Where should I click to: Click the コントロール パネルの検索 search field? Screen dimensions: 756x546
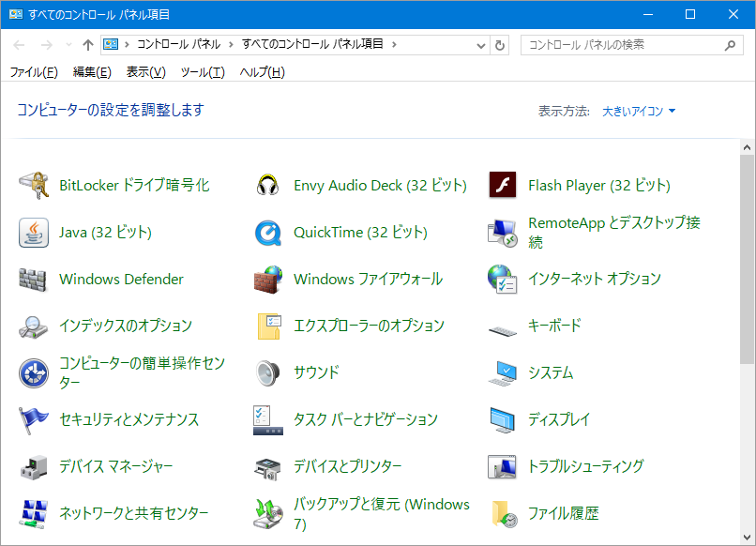coord(624,44)
